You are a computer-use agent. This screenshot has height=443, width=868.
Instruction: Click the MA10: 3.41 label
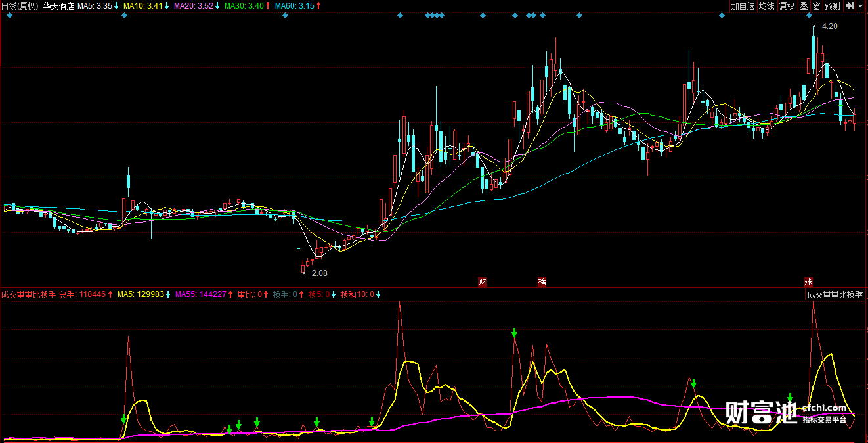(142, 6)
